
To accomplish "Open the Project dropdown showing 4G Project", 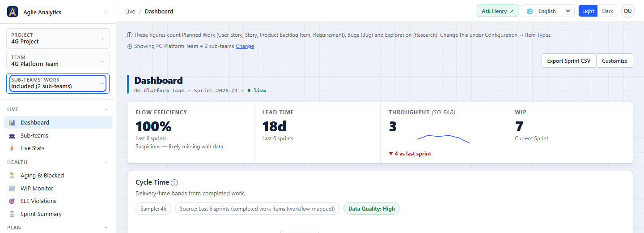I will (58, 39).
